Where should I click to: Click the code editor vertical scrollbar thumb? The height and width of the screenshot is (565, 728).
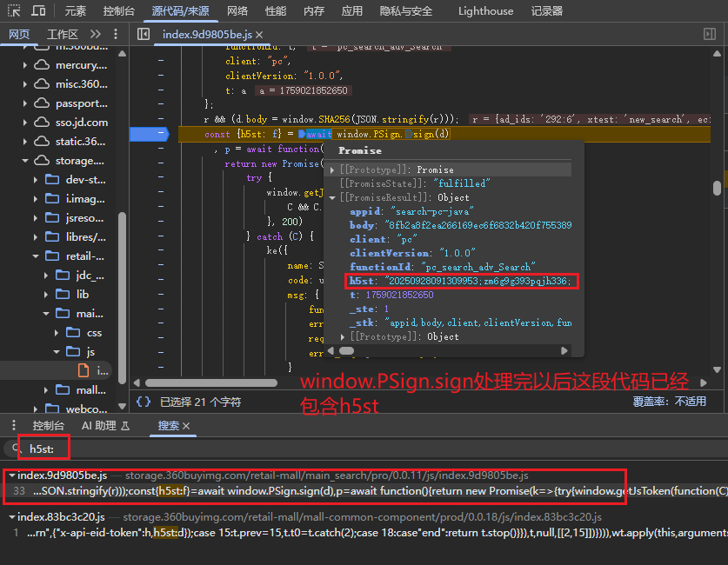tap(717, 188)
